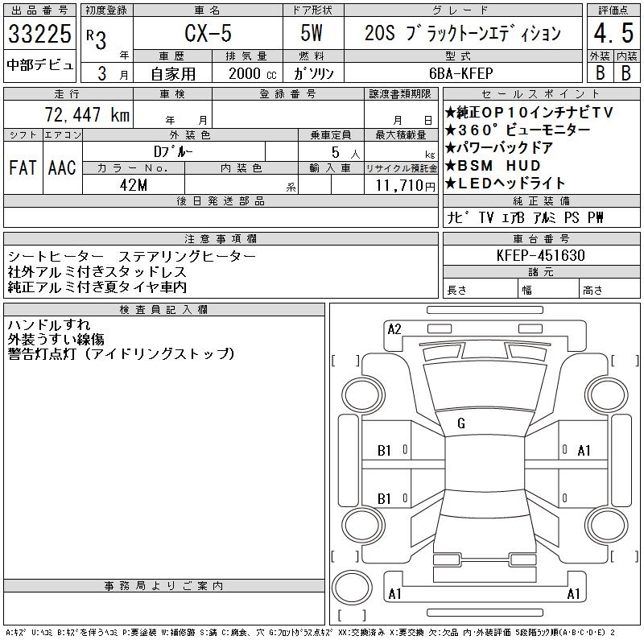Click sales point 純正OP10インチナビTV
The image size is (644, 644).
click(529, 112)
